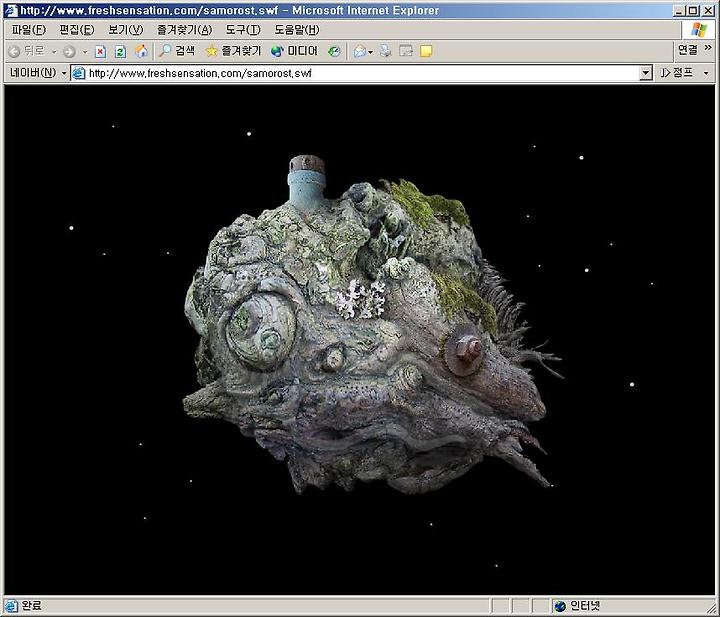Click the Back (뒤로) navigation button
720x617 pixels.
(x=27, y=51)
